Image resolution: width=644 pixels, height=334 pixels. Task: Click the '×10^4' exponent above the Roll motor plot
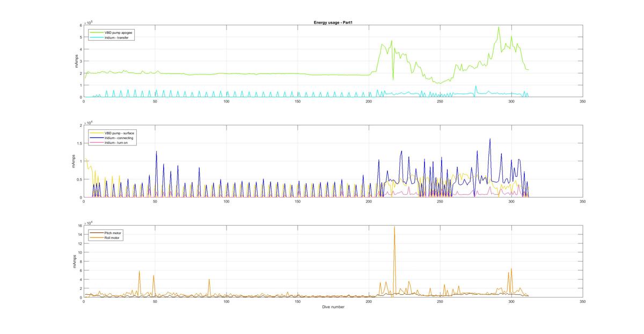point(89,223)
